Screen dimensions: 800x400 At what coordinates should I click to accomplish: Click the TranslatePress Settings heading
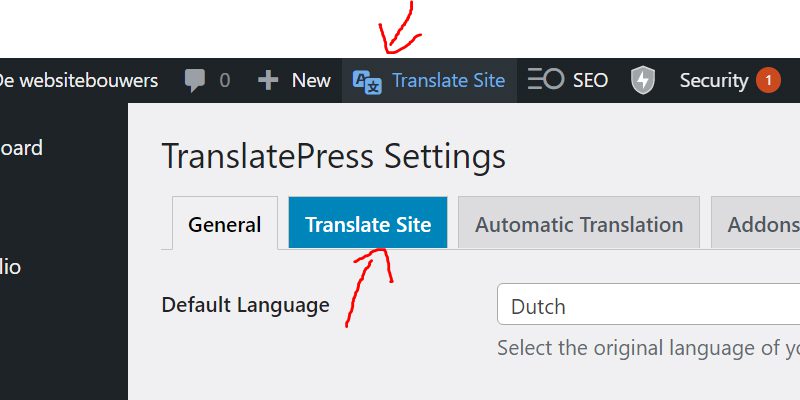334,157
